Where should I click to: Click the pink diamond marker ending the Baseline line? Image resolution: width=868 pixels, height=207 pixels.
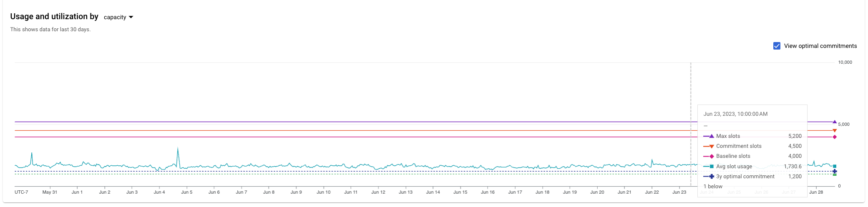pyautogui.click(x=834, y=137)
